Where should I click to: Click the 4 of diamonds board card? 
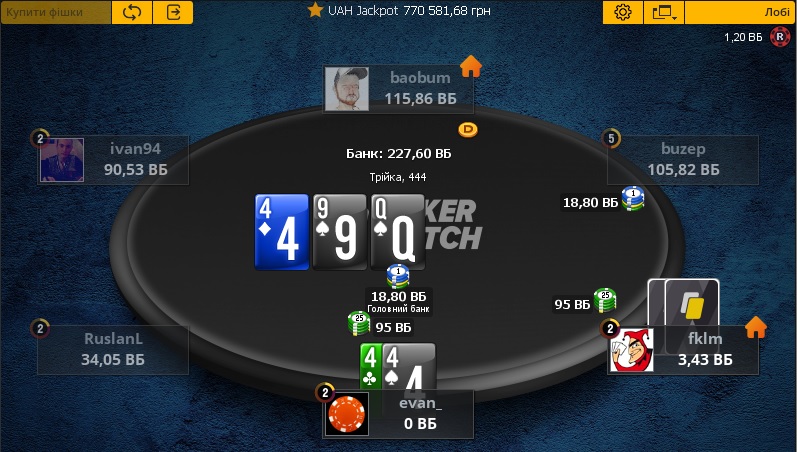(282, 232)
